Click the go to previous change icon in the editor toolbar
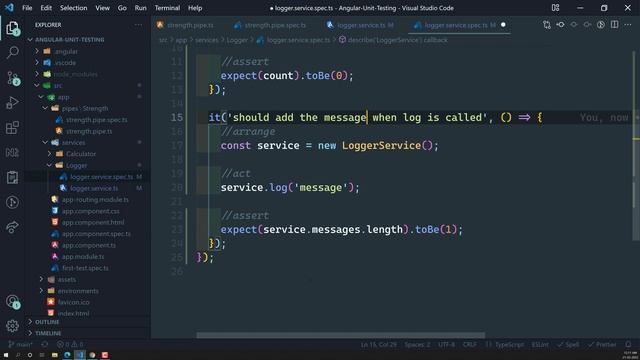 [x=560, y=25]
